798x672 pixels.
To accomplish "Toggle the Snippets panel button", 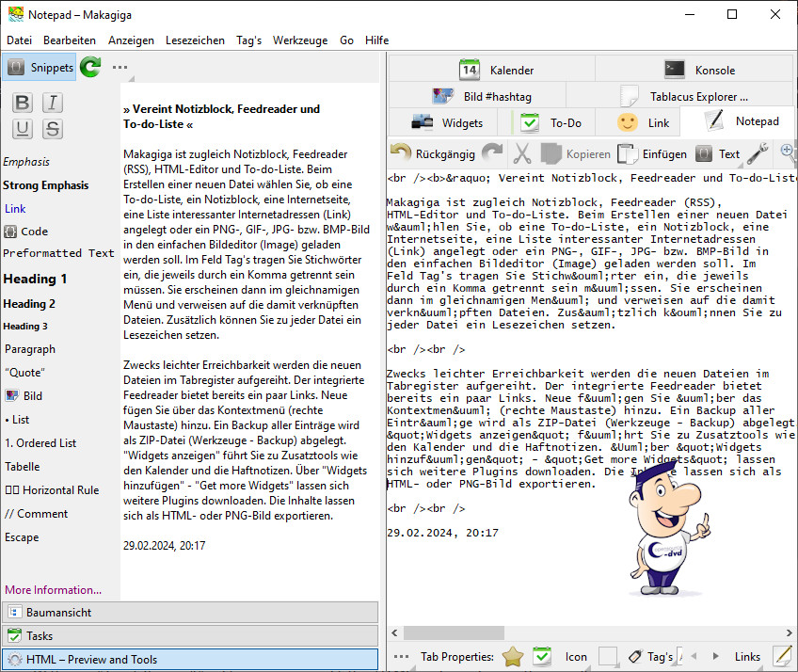I will (39, 67).
